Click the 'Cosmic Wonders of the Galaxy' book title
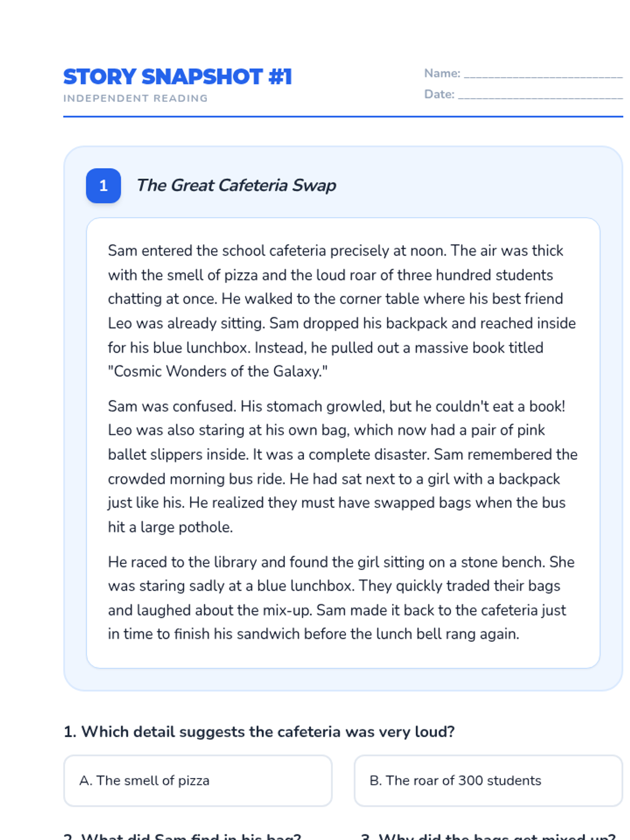Screen dimensions: 630x840 click(x=217, y=372)
